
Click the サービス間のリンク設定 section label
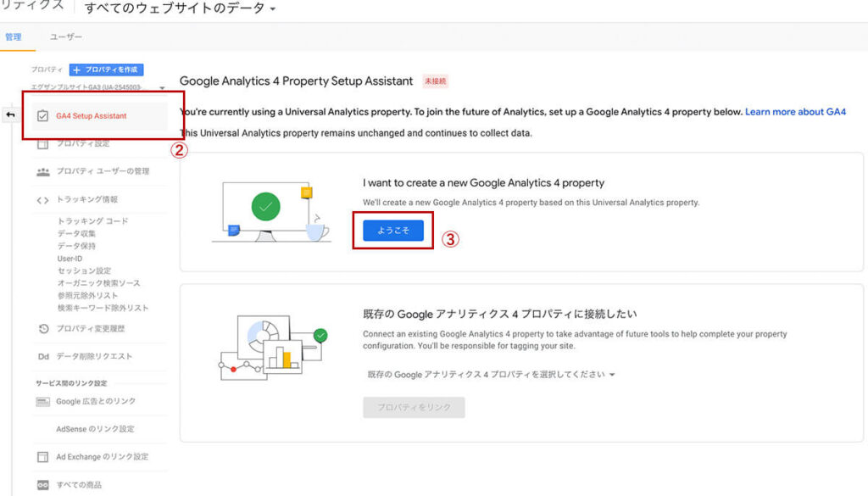[x=71, y=383]
